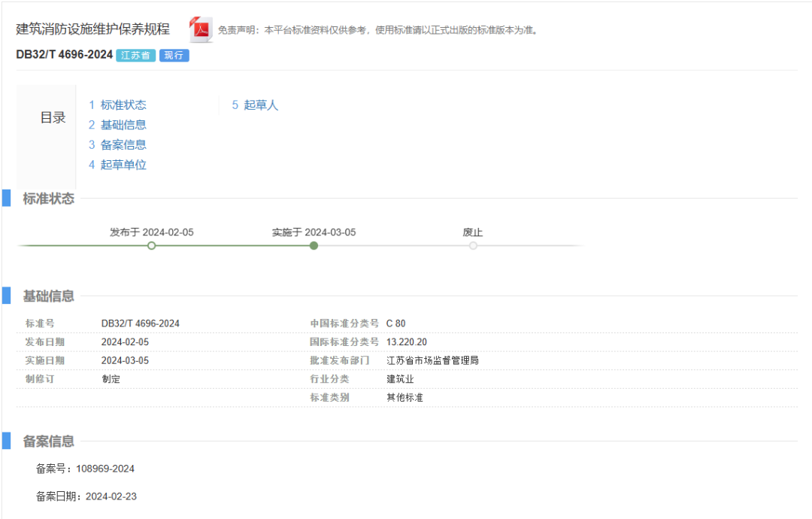The image size is (812, 519).
Task: Click the 行业分类 value 建筑业
Action: pos(400,379)
